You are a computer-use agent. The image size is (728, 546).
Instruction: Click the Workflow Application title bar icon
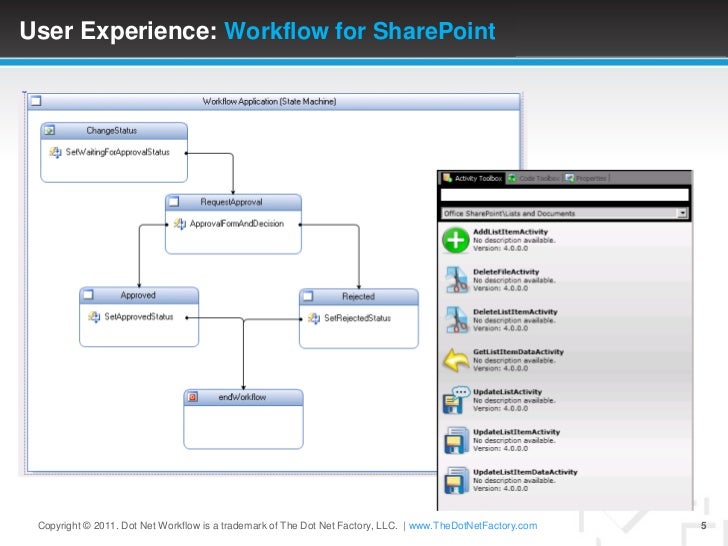click(36, 101)
